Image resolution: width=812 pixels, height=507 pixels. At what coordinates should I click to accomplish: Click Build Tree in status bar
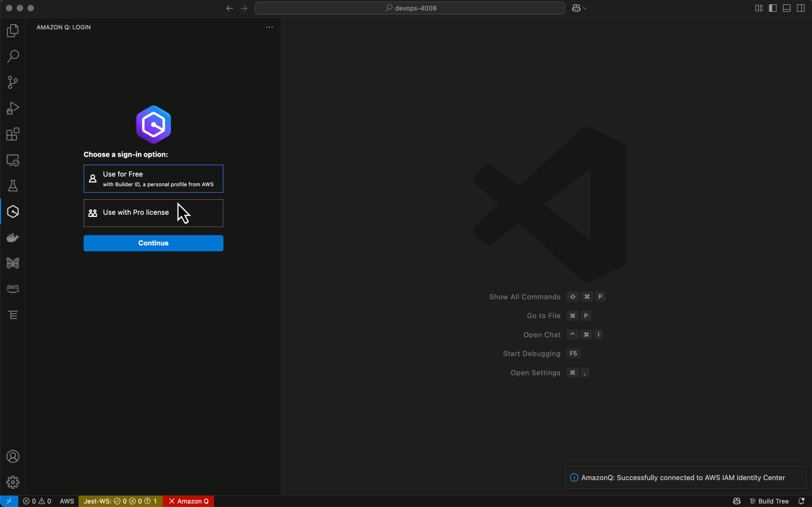(769, 501)
